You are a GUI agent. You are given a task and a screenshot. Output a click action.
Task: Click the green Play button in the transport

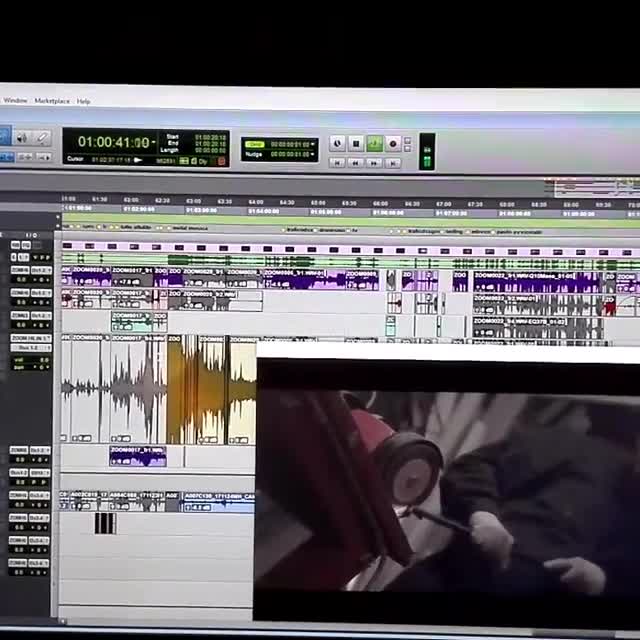click(x=375, y=143)
